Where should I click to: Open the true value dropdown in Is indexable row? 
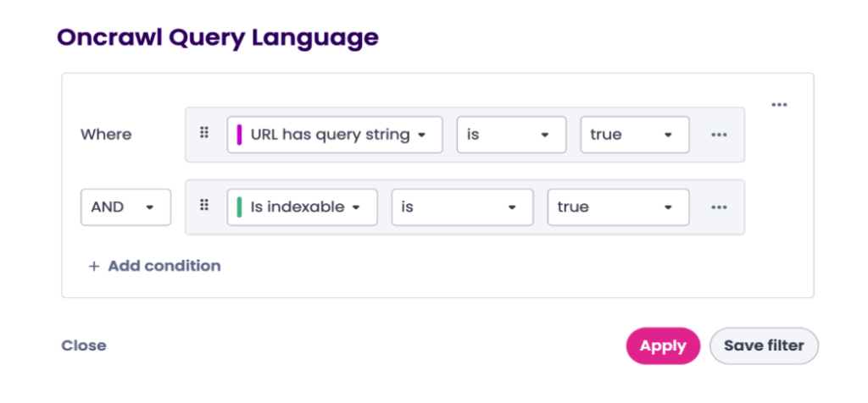(618, 207)
